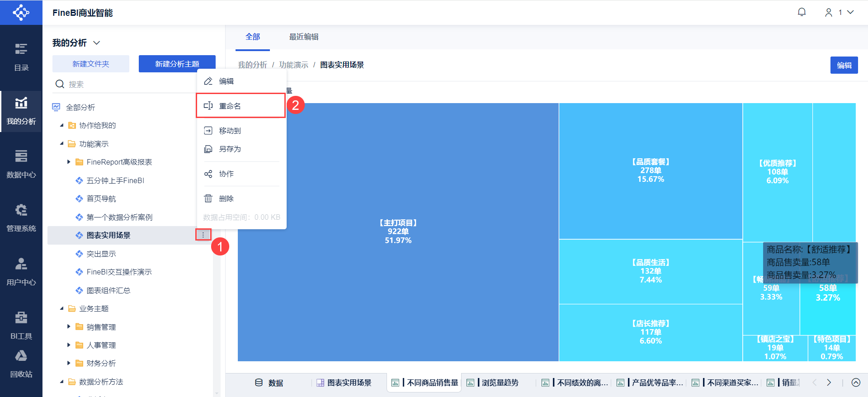Click the 新建文件夹 button
The width and height of the screenshot is (868, 397).
click(x=91, y=64)
